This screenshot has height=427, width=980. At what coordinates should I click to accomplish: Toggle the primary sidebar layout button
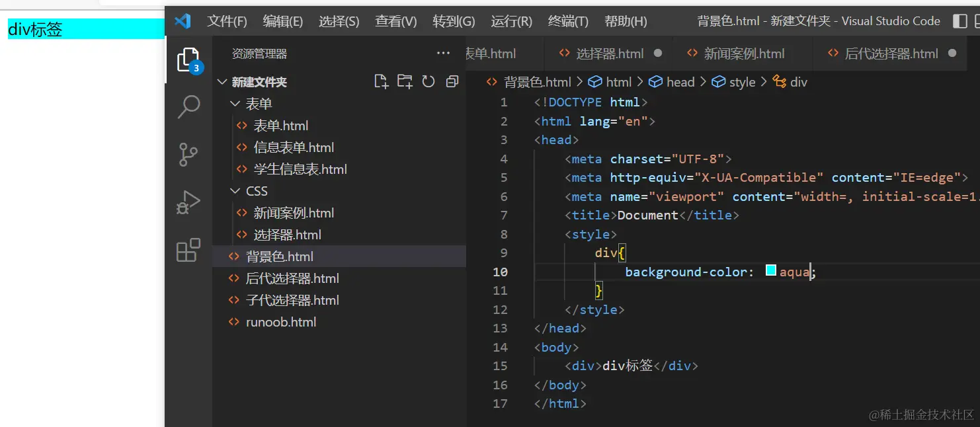point(960,21)
